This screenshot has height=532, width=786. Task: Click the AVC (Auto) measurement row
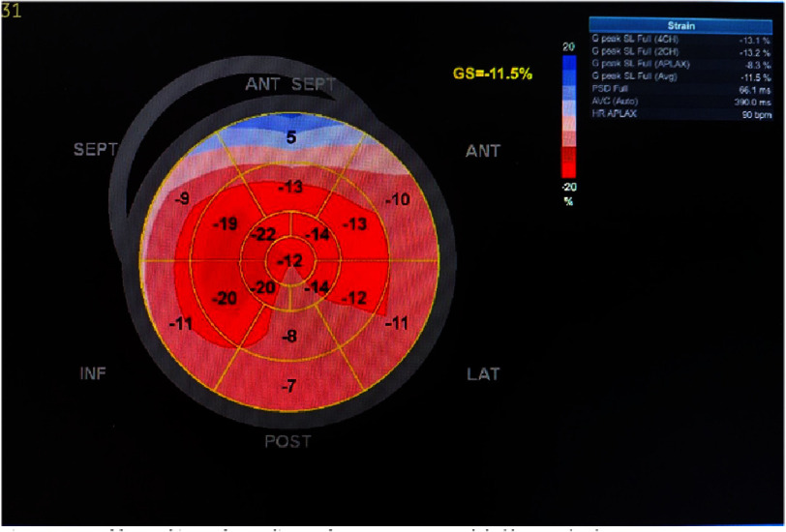click(680, 102)
